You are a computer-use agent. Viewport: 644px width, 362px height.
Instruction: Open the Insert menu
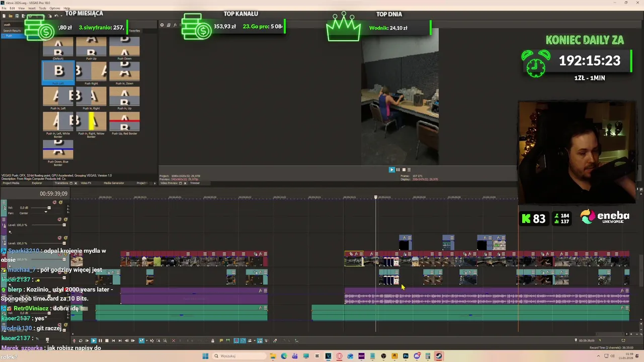[x=32, y=8]
